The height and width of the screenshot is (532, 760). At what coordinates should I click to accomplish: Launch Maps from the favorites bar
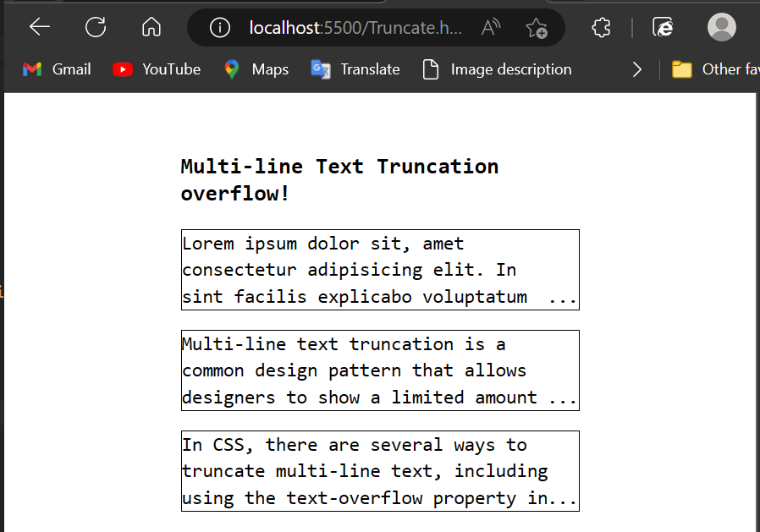pyautogui.click(x=256, y=69)
